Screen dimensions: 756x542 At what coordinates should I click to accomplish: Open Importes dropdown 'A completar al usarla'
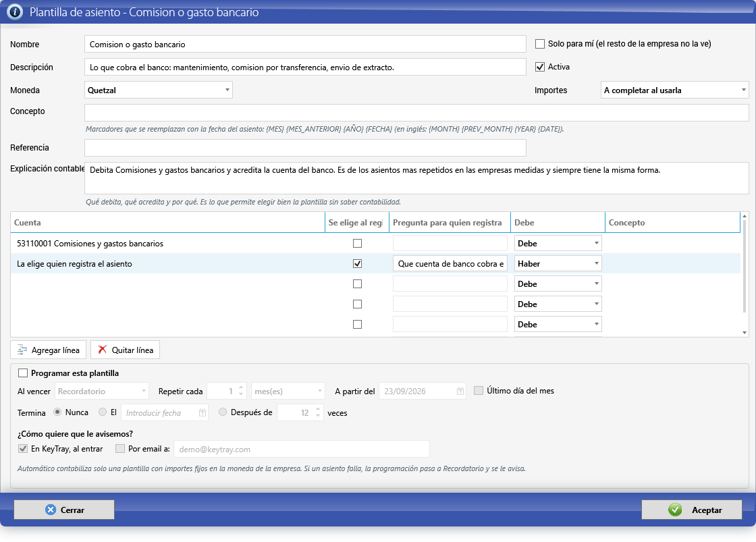click(x=675, y=90)
